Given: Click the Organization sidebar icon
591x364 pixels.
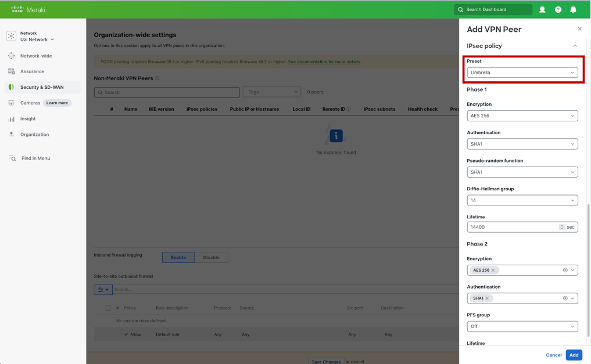Looking at the screenshot, I should click(x=11, y=134).
